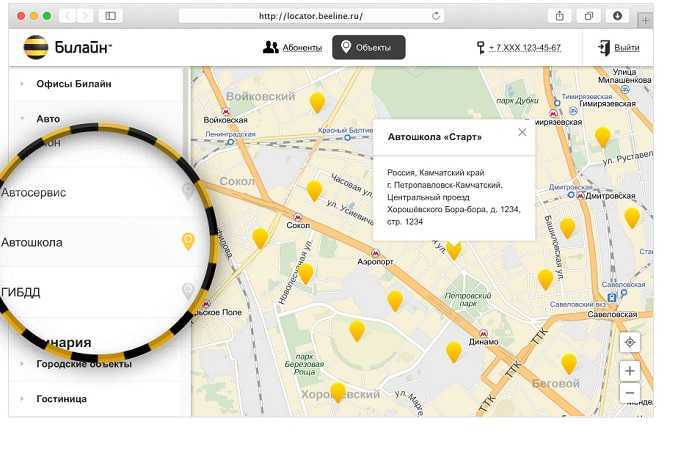Click the Тимирязевская station label
The height and width of the screenshot is (449, 700).
(x=607, y=104)
